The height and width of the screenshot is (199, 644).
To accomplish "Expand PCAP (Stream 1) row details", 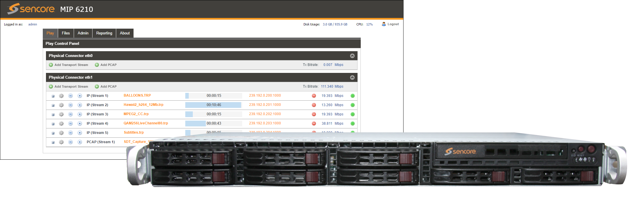I will (53, 142).
